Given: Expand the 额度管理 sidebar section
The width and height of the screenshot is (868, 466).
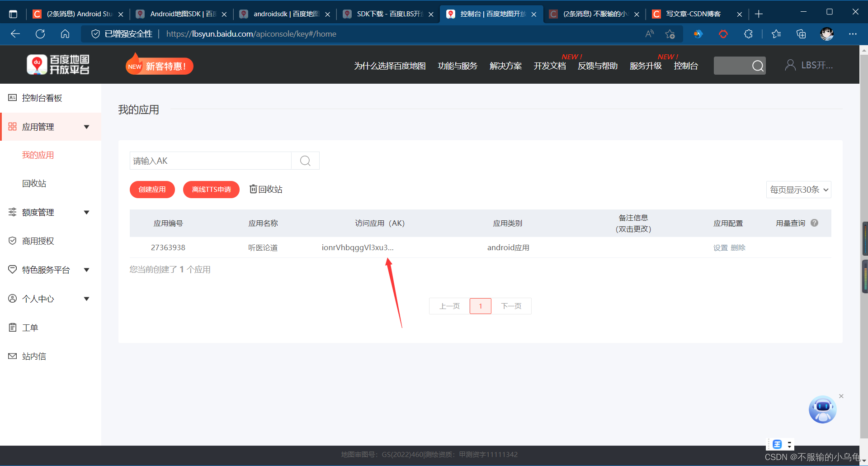Looking at the screenshot, I should [x=51, y=212].
